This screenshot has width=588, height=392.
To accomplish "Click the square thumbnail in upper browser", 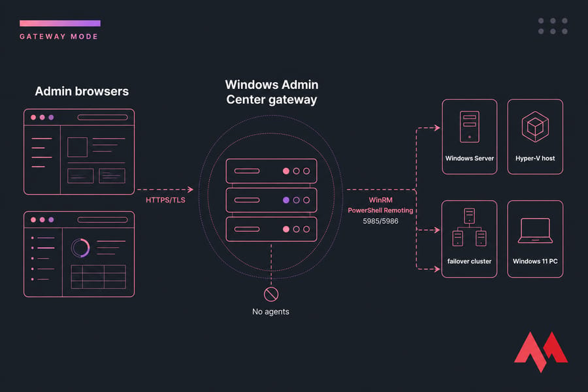I will (77, 147).
